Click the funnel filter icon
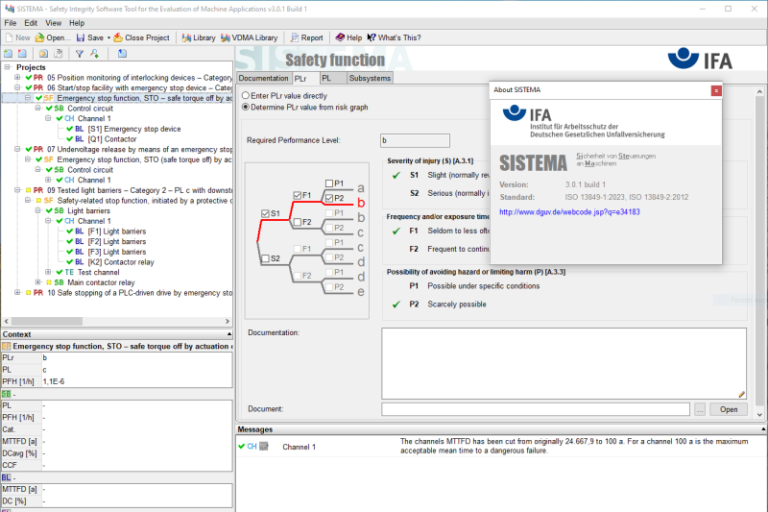Image resolution: width=768 pixels, height=512 pixels. point(79,54)
